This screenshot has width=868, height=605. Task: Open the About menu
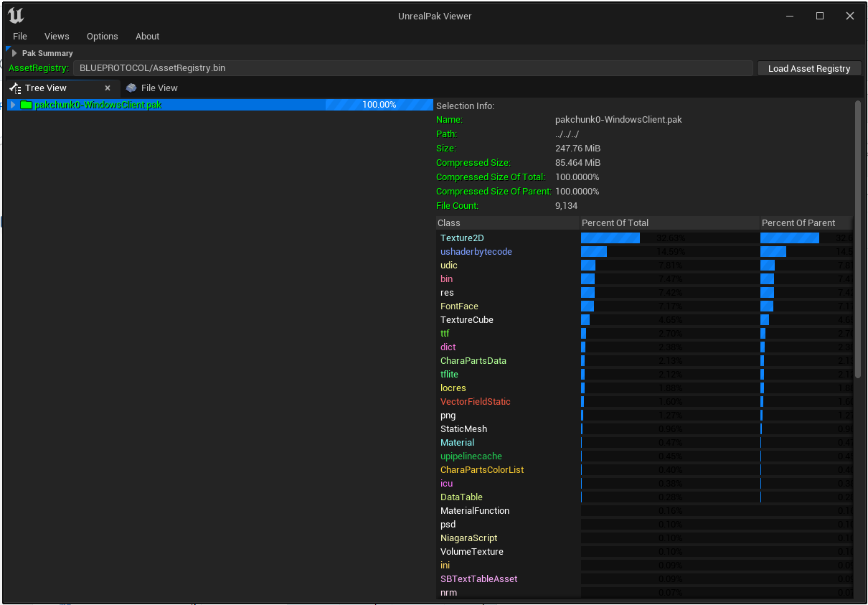click(147, 36)
